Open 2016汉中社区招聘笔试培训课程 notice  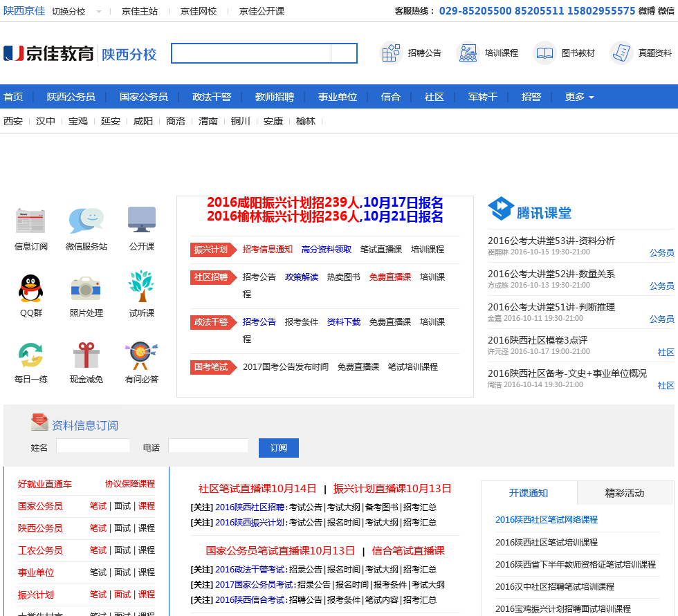[555, 587]
